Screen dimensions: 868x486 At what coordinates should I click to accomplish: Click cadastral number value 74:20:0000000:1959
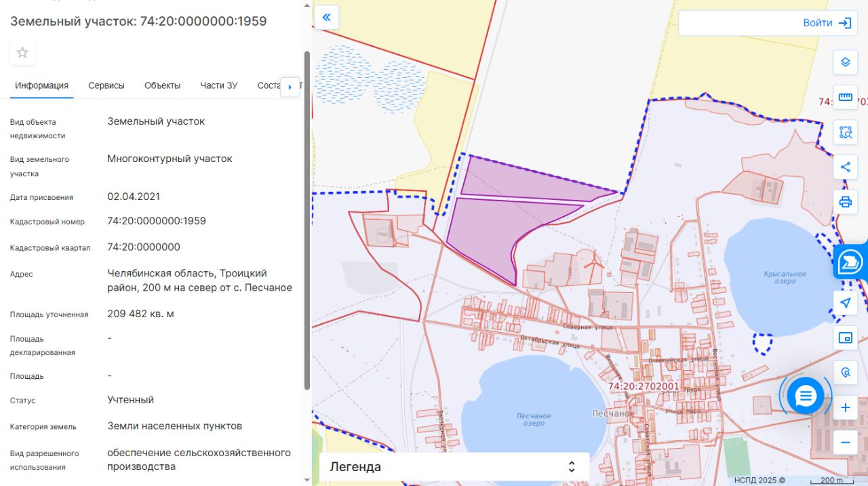point(157,221)
